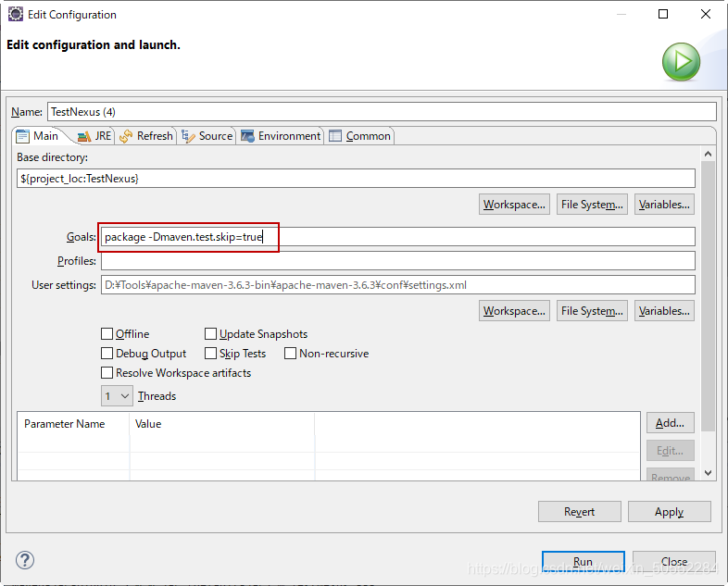728x586 pixels.
Task: Maximize the Edit Configuration window
Action: (663, 14)
